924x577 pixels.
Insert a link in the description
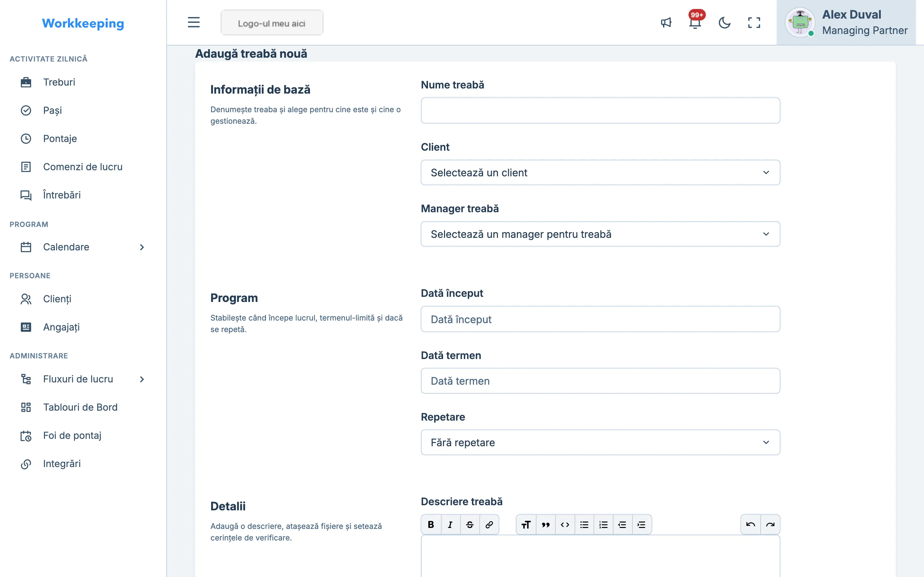pyautogui.click(x=489, y=524)
